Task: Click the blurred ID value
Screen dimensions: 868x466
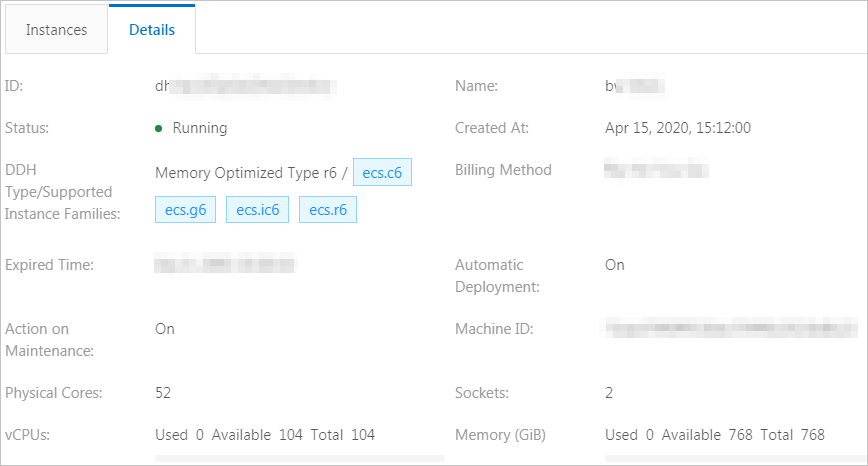Action: (246, 86)
